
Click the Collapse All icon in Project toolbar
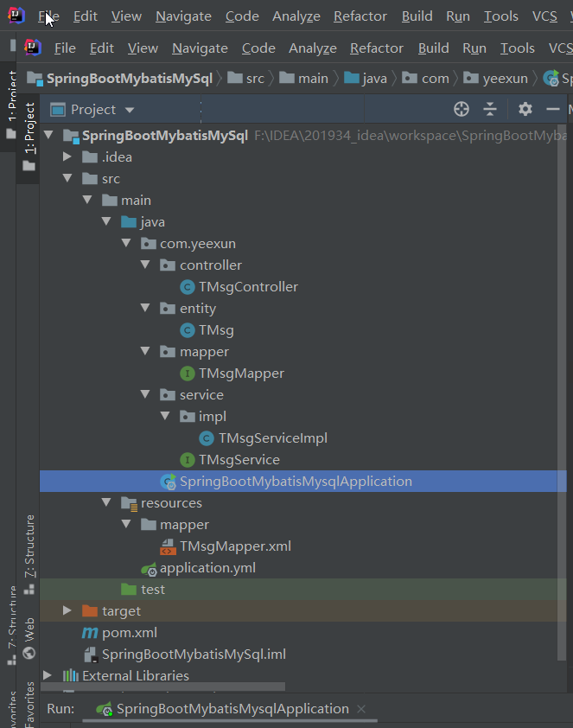tap(490, 109)
